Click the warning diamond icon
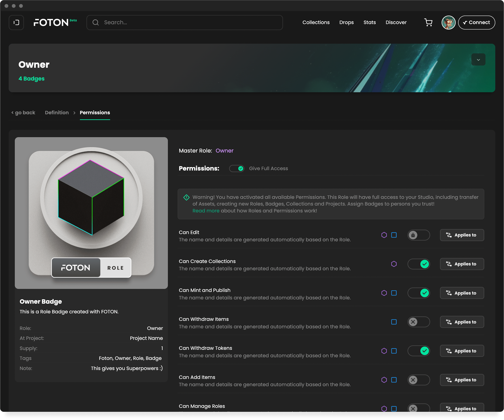The height and width of the screenshot is (420, 504). [186, 197]
